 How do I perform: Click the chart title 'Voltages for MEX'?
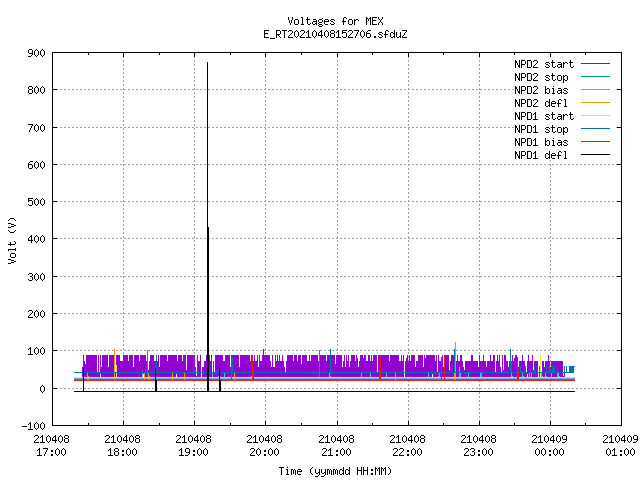coord(335,21)
